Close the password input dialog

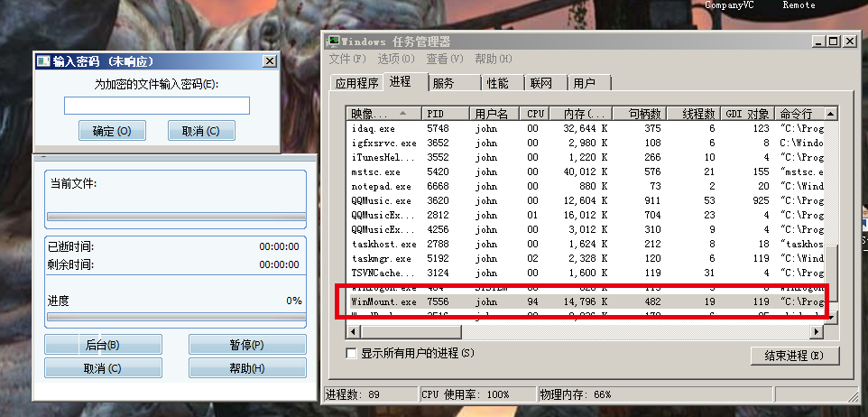269,60
